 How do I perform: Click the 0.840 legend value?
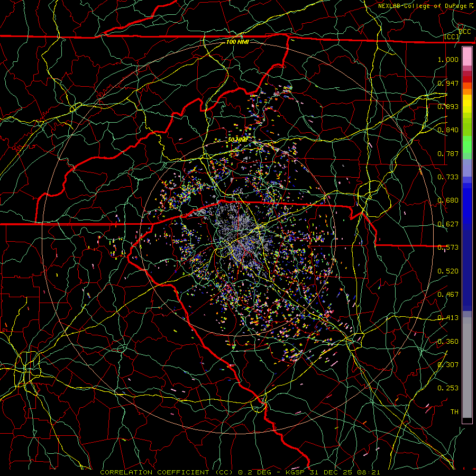pos(448,130)
